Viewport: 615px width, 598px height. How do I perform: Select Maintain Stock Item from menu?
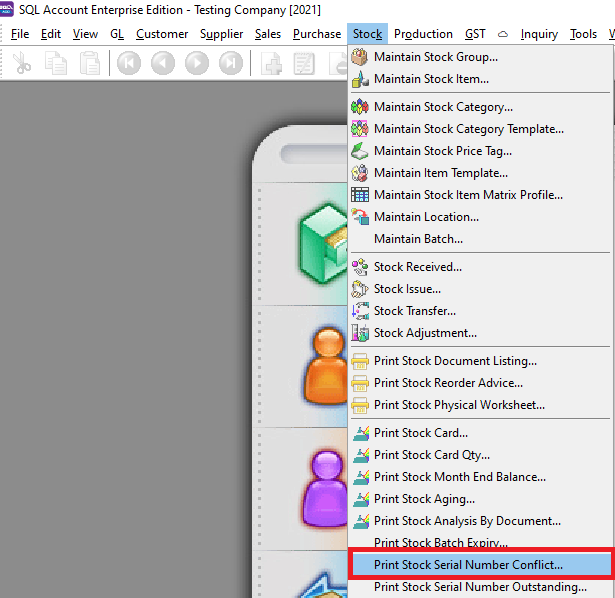[431, 79]
